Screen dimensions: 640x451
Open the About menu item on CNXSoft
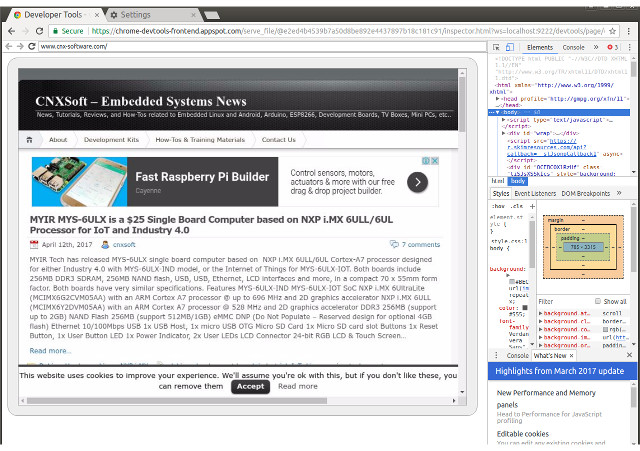click(58, 140)
